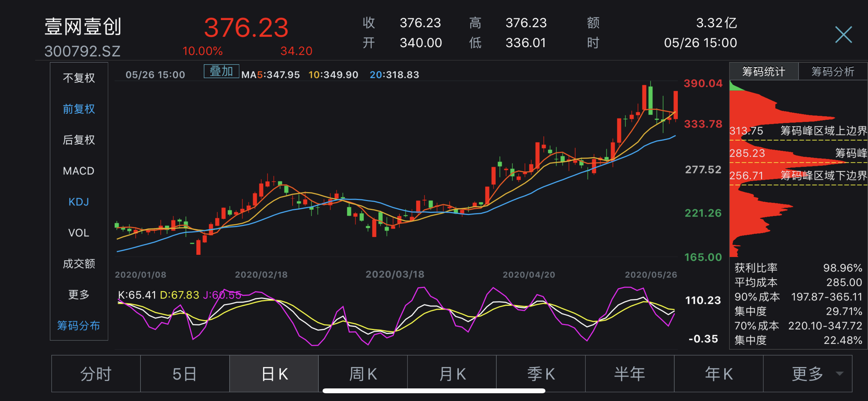The height and width of the screenshot is (401, 868).
Task: Click the 获利比率 98.96% row
Action: point(798,268)
